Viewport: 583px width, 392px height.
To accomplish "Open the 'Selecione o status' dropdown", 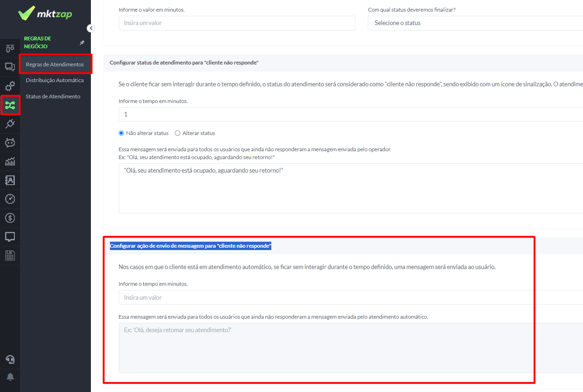I will tap(475, 23).
